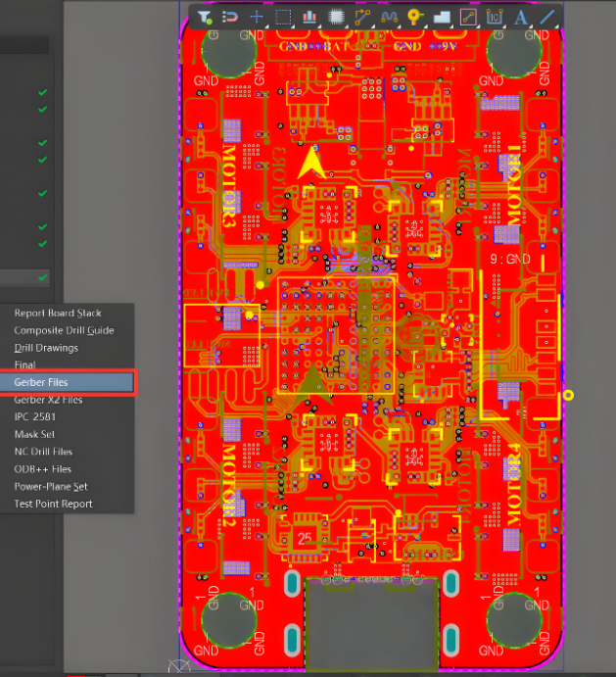The width and height of the screenshot is (616, 677).
Task: Click the checkmark in the highlighted panel row
Action: (42, 277)
